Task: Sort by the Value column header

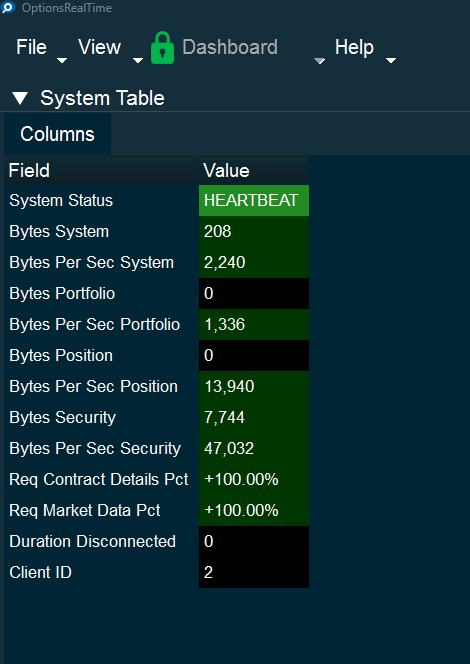Action: [253, 170]
